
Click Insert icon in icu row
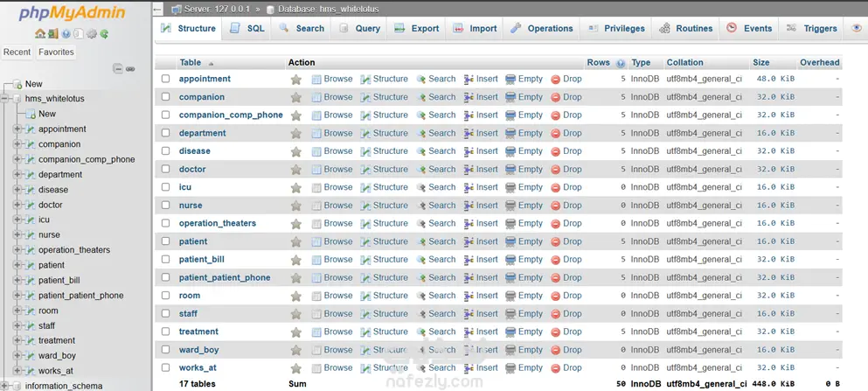click(x=469, y=188)
